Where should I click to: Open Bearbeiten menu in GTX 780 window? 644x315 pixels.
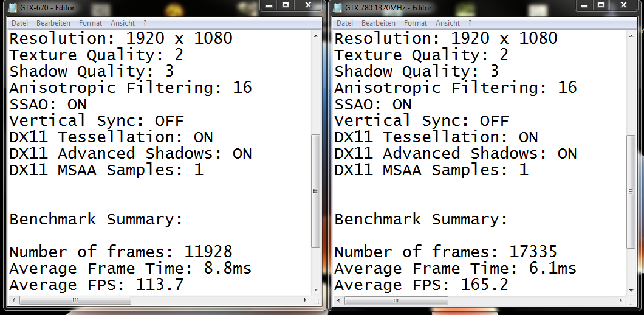coord(379,24)
